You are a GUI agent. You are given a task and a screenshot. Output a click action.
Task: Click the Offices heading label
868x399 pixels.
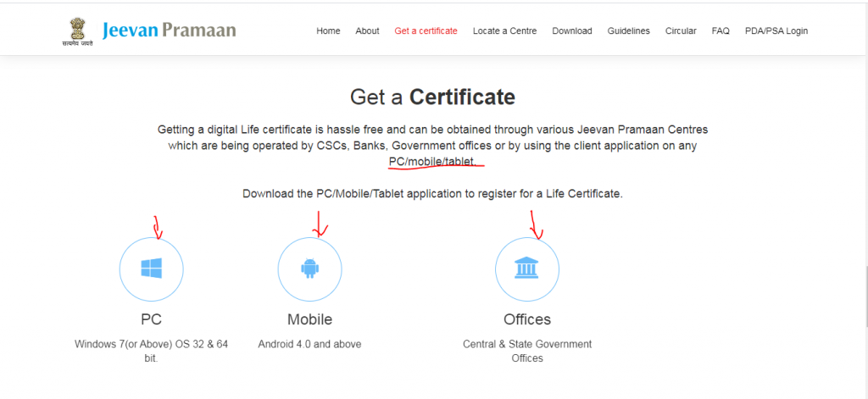tap(526, 319)
